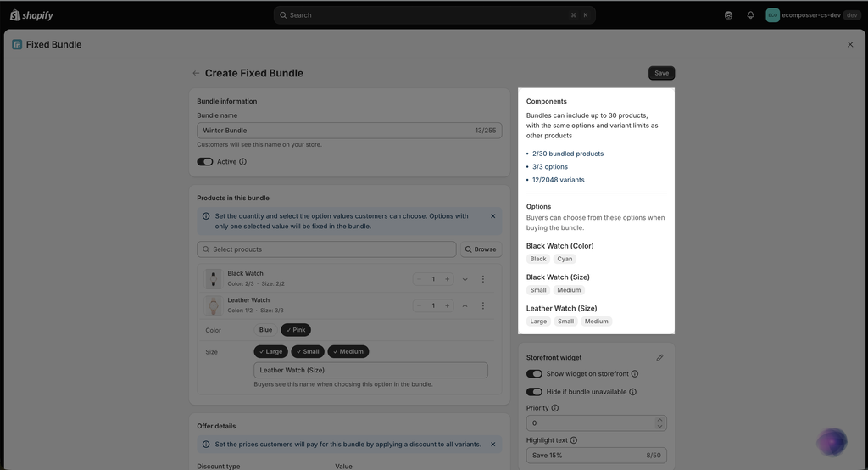Browse products for the bundle
The width and height of the screenshot is (868, 470).
click(x=481, y=249)
